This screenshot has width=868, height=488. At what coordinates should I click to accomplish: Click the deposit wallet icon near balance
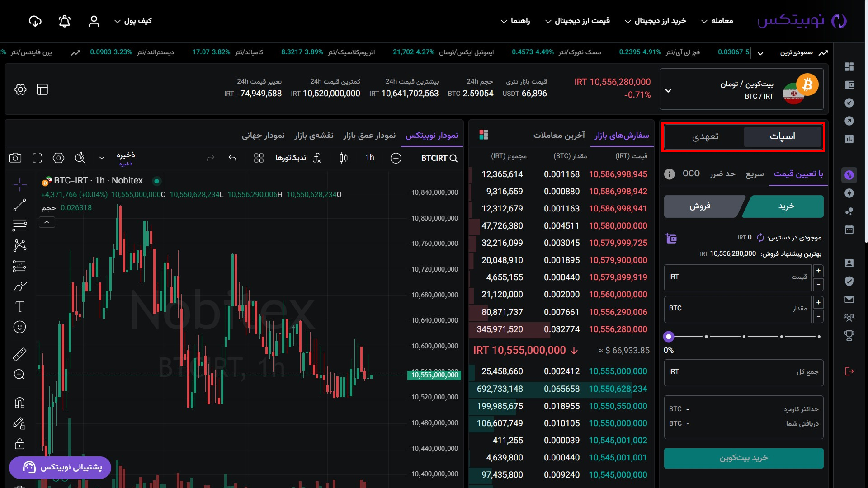click(x=671, y=238)
